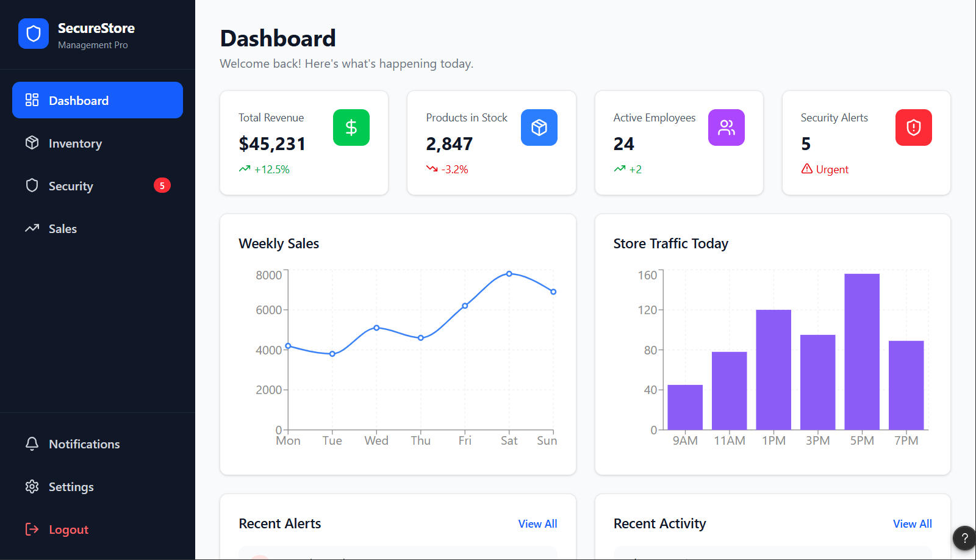Screen dimensions: 976x560
Task: Open the Security section
Action: (98, 185)
